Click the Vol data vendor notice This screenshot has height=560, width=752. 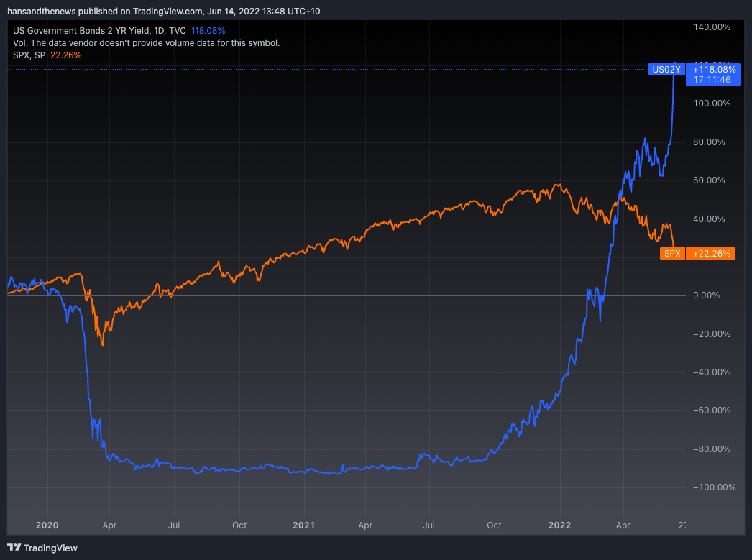pos(147,43)
